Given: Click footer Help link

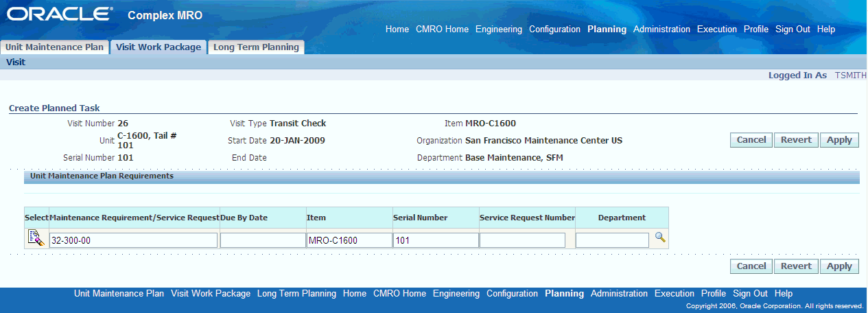Looking at the screenshot, I should [x=784, y=293].
